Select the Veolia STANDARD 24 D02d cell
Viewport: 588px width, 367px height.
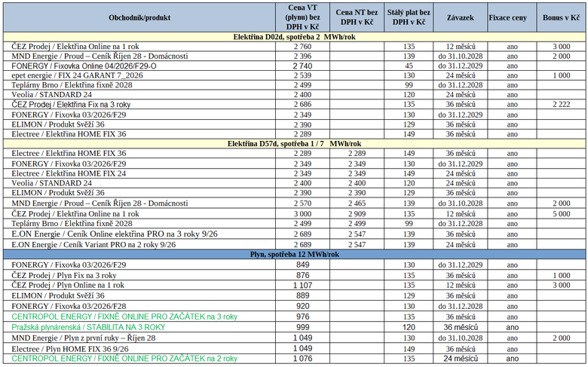139,95
